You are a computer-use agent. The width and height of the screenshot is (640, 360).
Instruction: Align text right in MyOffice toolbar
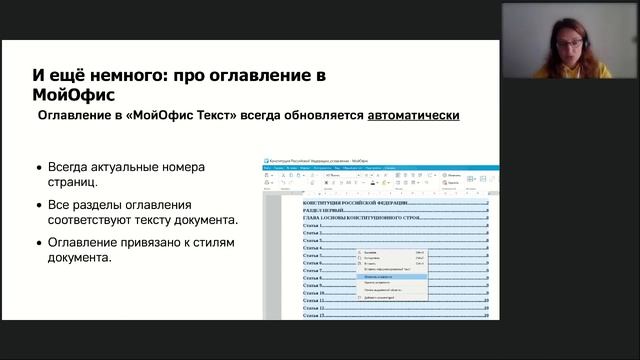tap(413, 175)
